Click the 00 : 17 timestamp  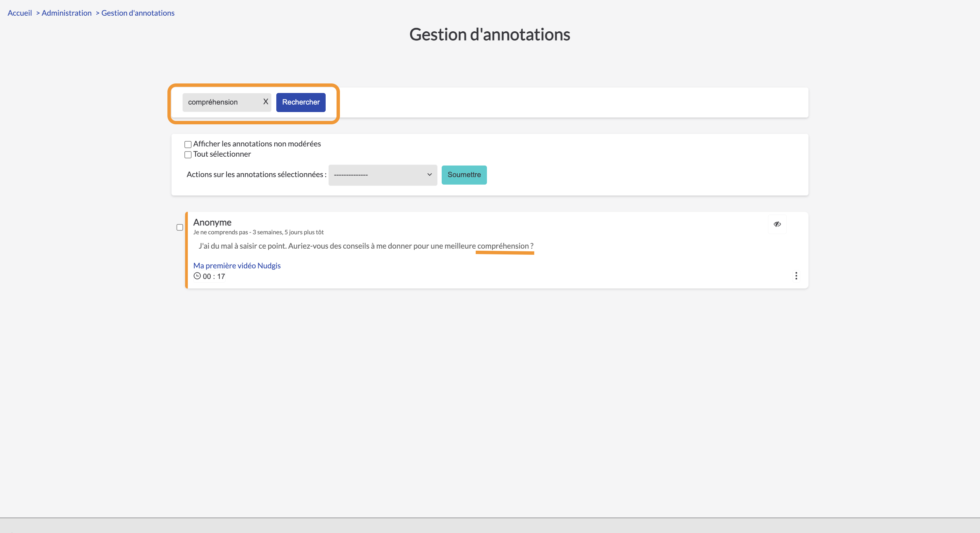tap(214, 277)
